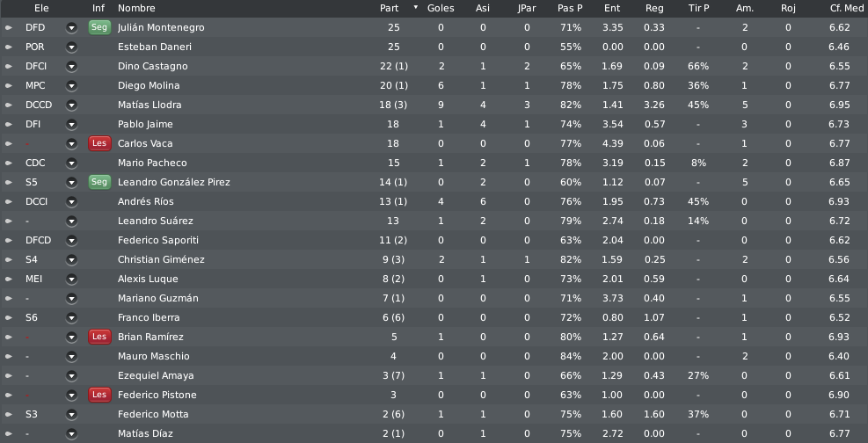Click the row handle arrow for Matías Díaz
868x443 pixels.
coord(8,434)
